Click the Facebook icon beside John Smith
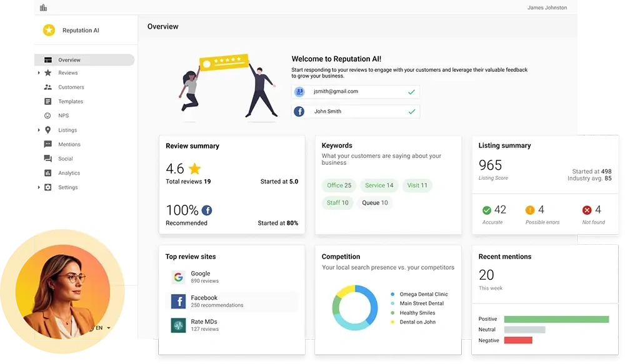 [299, 112]
